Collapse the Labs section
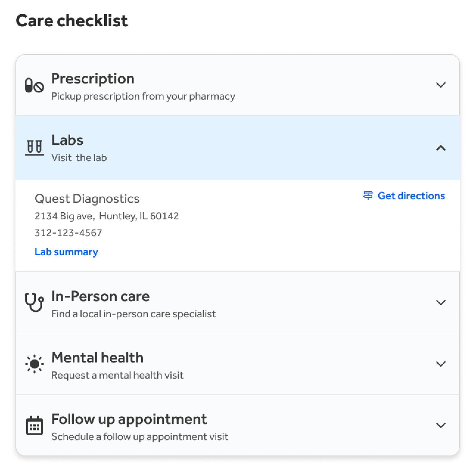Viewport: 476px width, 471px height. (x=441, y=148)
